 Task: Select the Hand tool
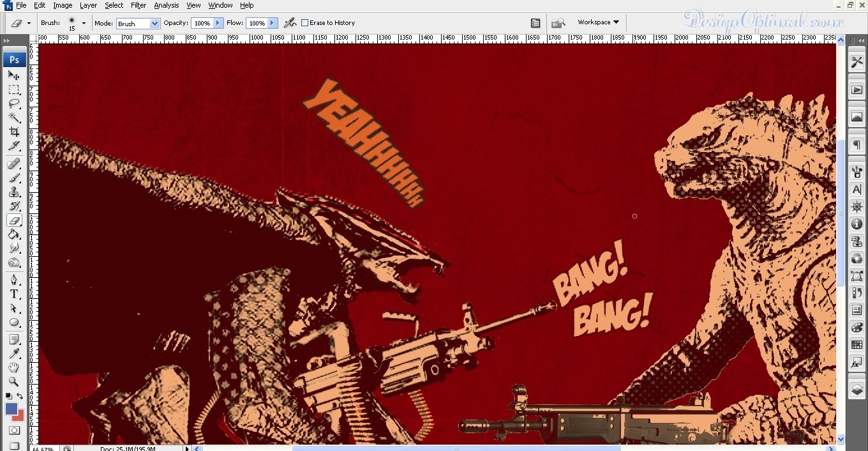14,367
